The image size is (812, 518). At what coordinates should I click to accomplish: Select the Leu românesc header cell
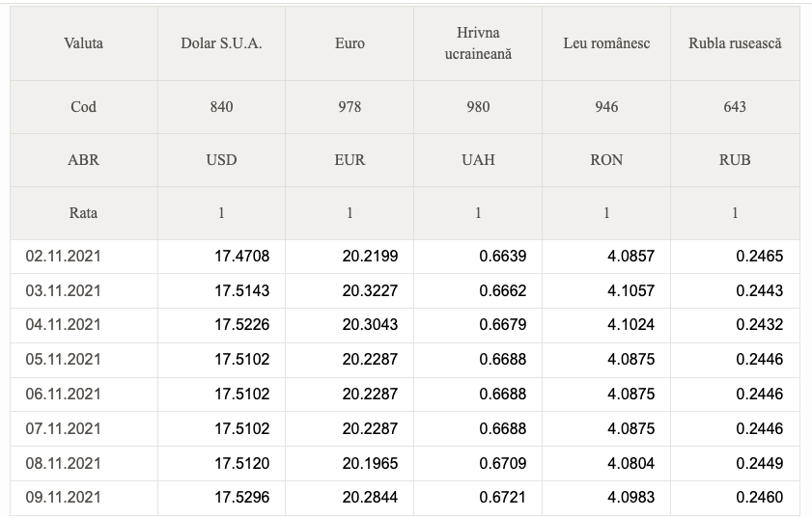pyautogui.click(x=606, y=43)
